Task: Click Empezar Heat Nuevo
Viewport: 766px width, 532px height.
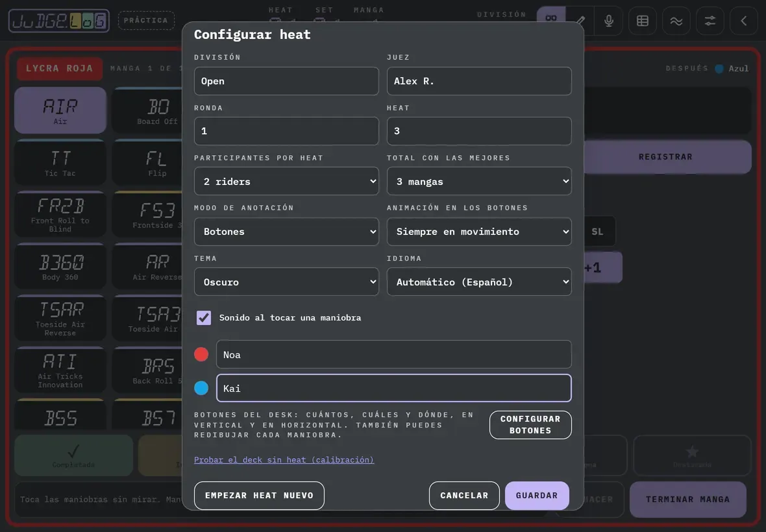Action: tap(259, 496)
